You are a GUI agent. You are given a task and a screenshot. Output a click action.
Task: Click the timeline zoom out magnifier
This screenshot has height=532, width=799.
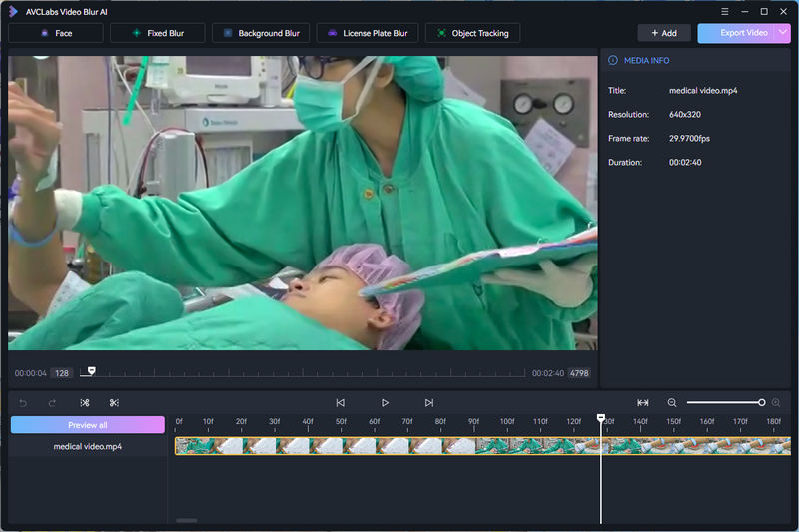(x=672, y=403)
